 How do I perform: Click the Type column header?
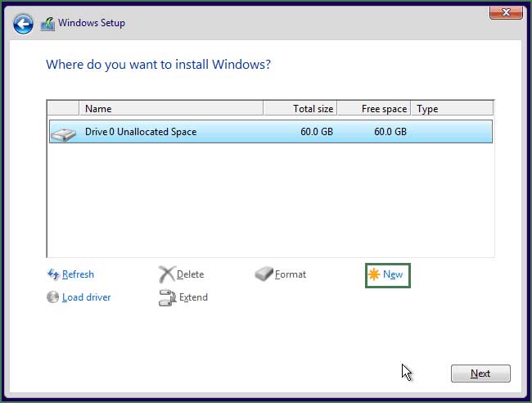(453, 109)
